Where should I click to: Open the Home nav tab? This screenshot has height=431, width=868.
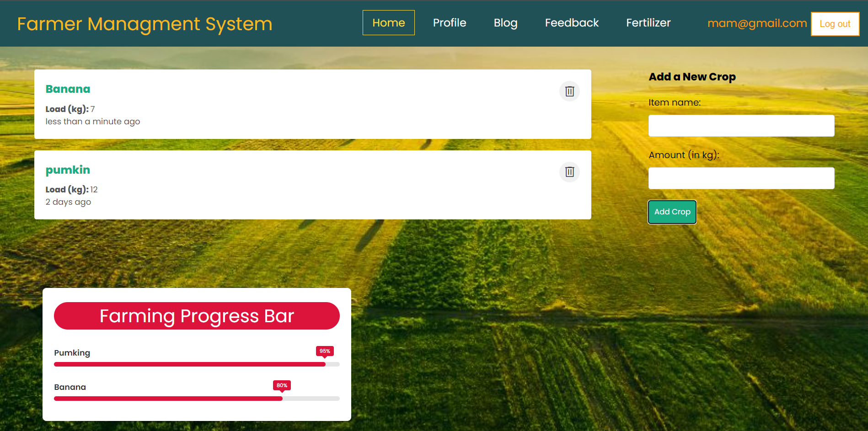pyautogui.click(x=389, y=23)
